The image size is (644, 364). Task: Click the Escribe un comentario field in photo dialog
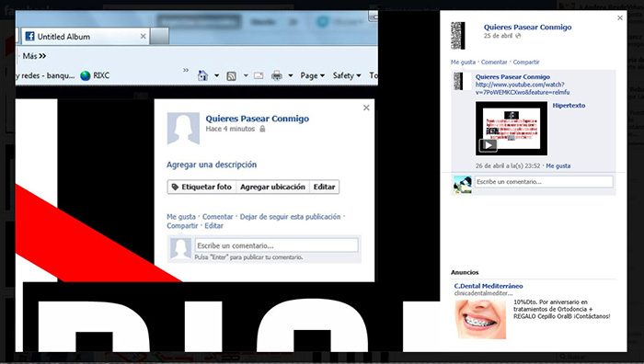pyautogui.click(x=276, y=245)
